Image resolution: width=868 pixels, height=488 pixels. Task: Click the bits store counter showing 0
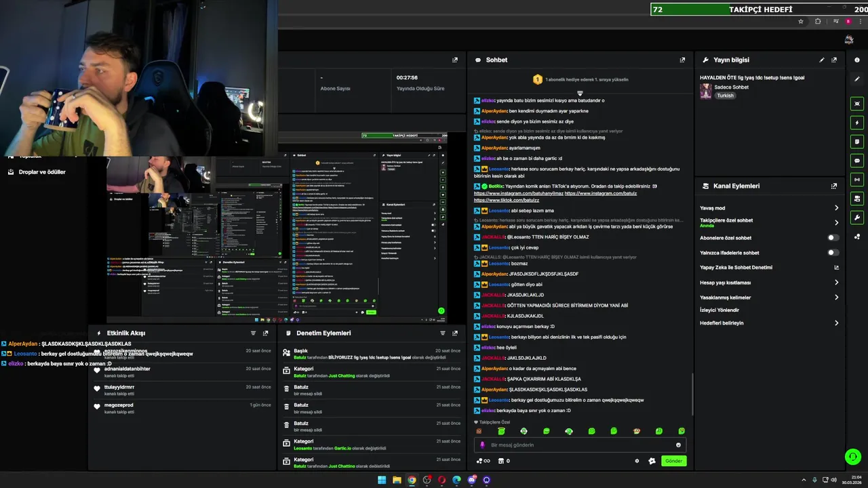[504, 461]
